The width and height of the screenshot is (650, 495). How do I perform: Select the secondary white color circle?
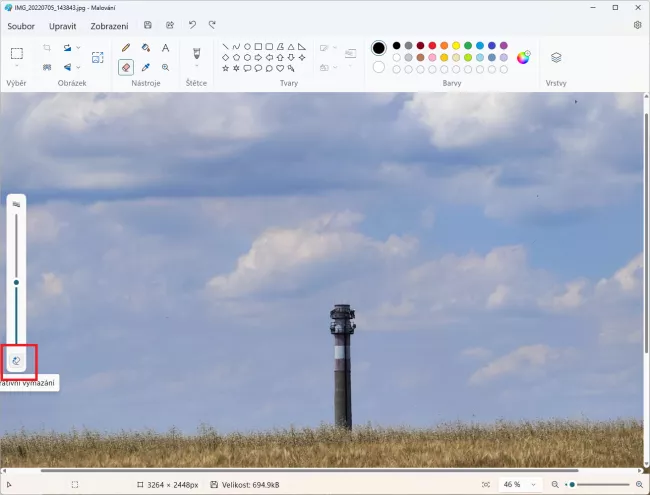click(x=379, y=67)
